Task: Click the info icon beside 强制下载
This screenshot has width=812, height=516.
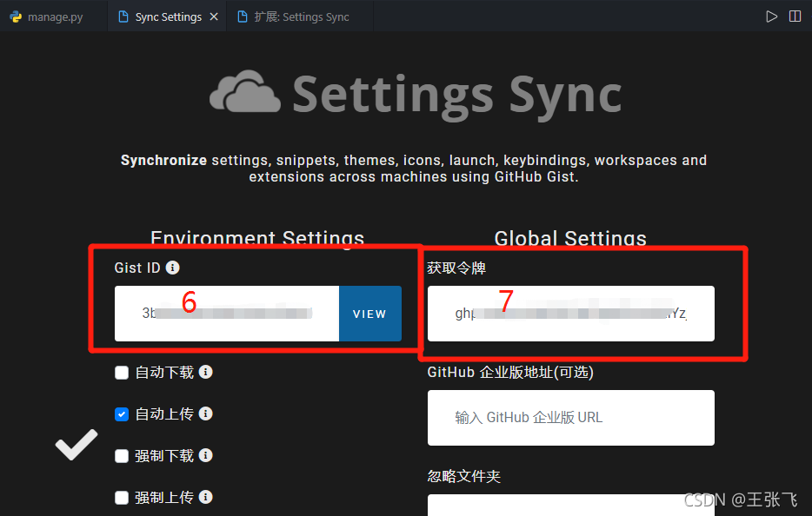Action: point(206,455)
